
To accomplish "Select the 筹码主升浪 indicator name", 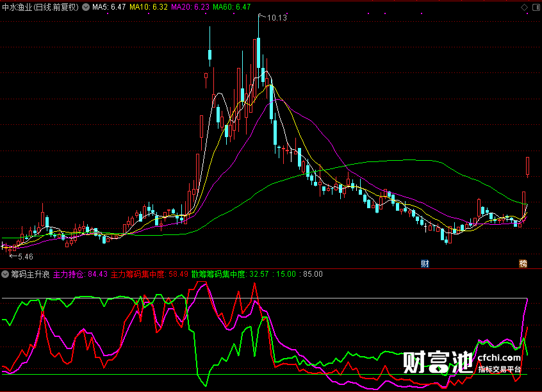I will coord(30,274).
